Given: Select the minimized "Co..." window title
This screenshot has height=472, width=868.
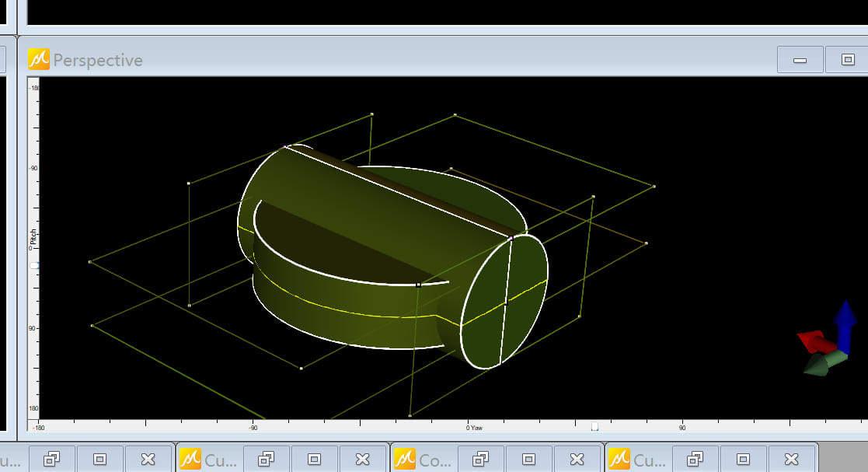Looking at the screenshot, I should pyautogui.click(x=434, y=460).
